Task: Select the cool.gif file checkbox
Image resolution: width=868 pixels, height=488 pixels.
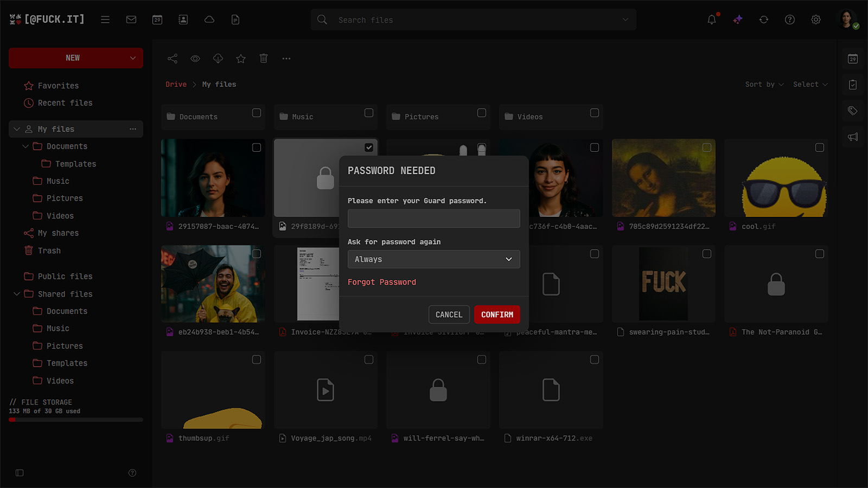Action: (820, 147)
